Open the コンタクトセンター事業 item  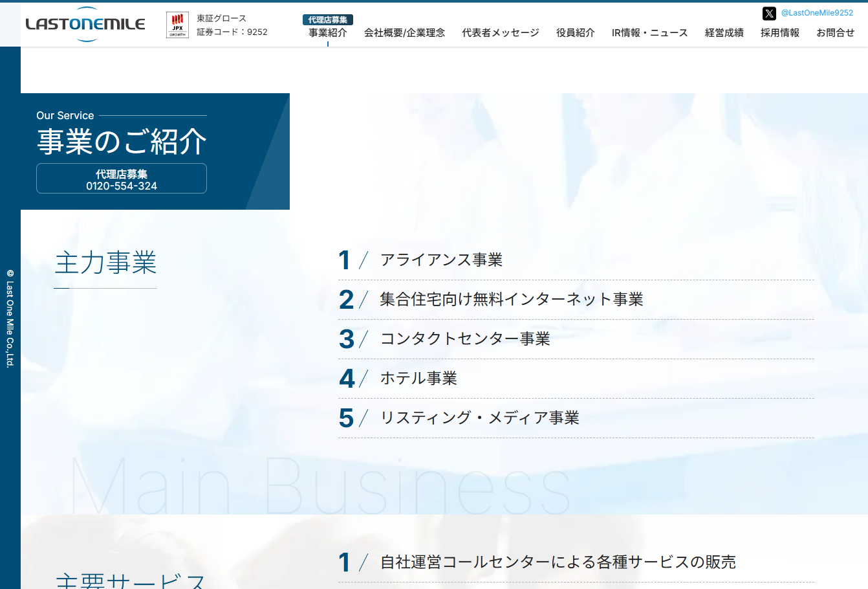pyautogui.click(x=464, y=339)
